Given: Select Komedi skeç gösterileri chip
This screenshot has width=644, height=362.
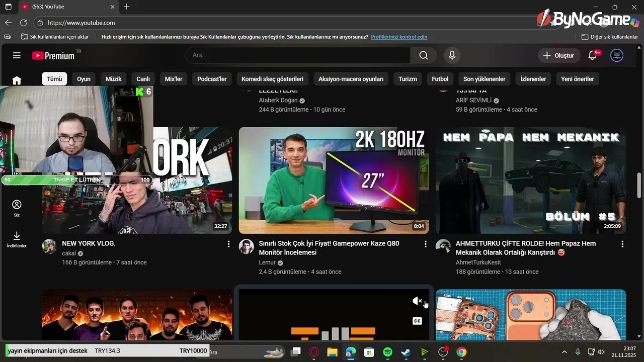Looking at the screenshot, I should coord(272,79).
